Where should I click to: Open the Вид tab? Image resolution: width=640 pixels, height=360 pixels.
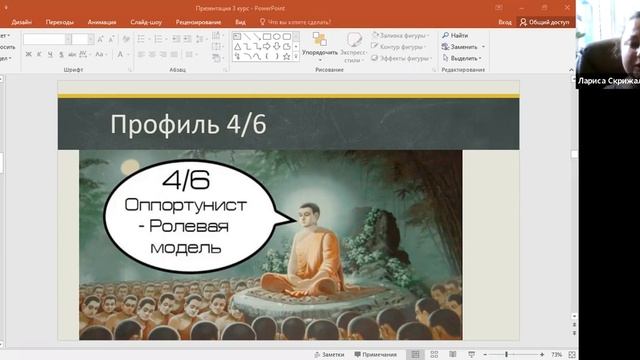tap(240, 22)
